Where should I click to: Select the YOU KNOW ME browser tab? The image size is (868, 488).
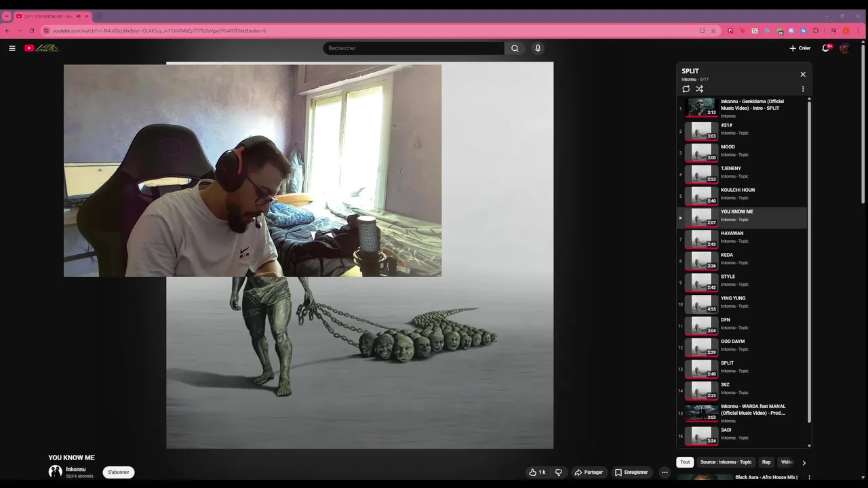pos(52,16)
